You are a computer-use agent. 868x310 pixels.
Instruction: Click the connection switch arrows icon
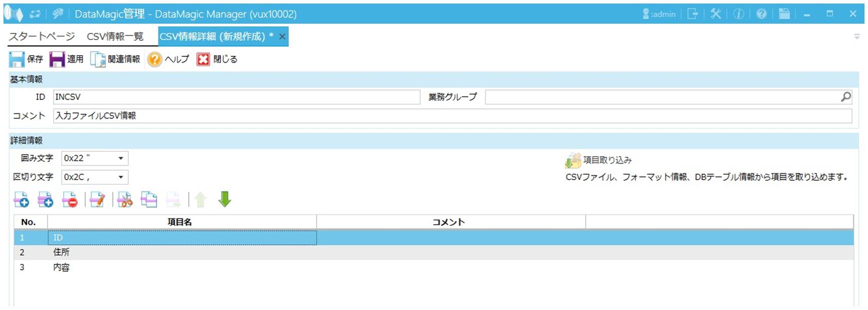[35, 14]
